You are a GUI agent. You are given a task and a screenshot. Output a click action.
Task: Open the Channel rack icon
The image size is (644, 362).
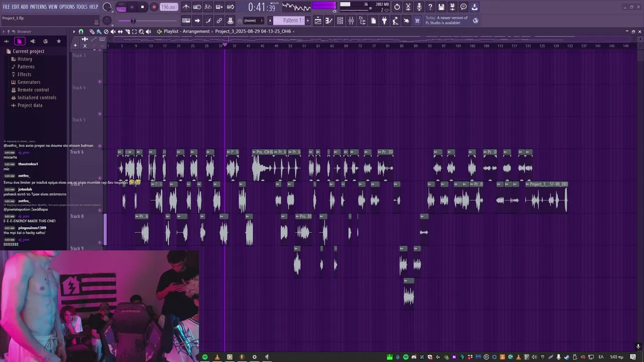(340, 21)
